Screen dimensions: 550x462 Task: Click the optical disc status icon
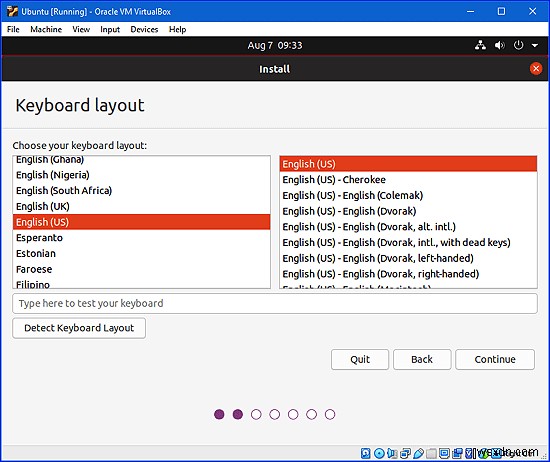coord(379,453)
